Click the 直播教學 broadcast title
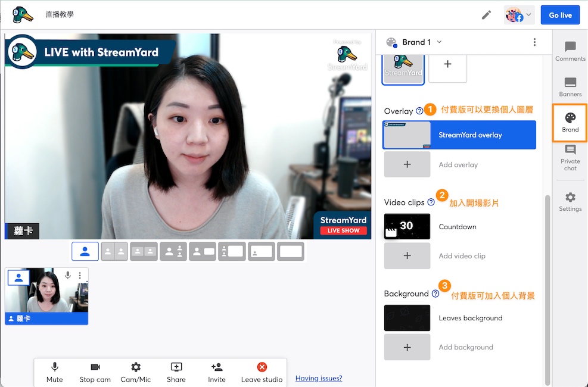The width and height of the screenshot is (588, 387). (x=60, y=15)
